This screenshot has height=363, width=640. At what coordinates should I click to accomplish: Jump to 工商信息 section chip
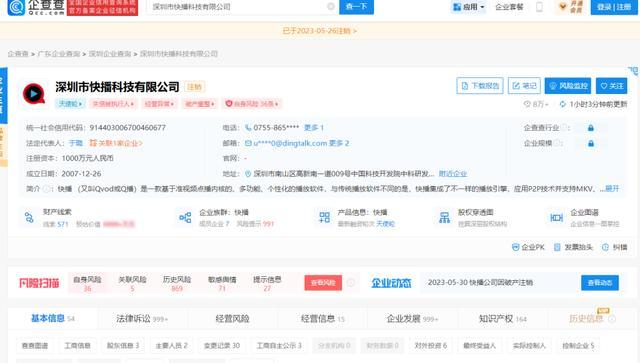click(x=77, y=345)
